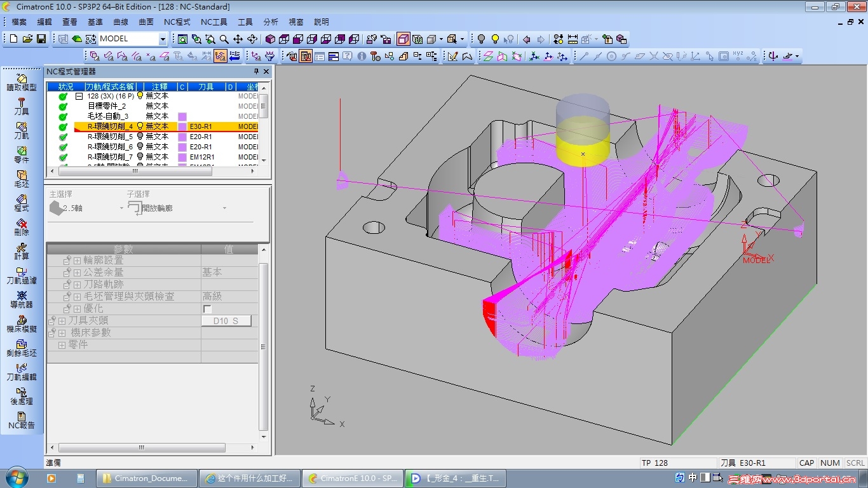Open the NC工具 menu
This screenshot has width=868, height=488.
[x=214, y=22]
